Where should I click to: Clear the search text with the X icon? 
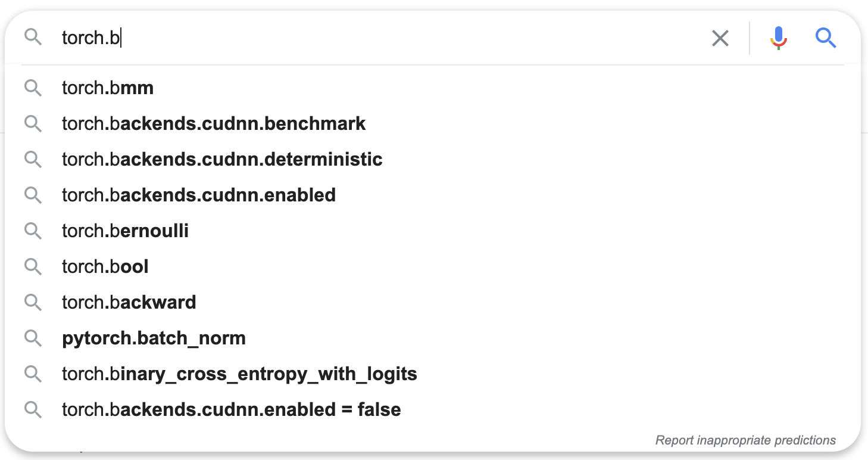point(720,39)
